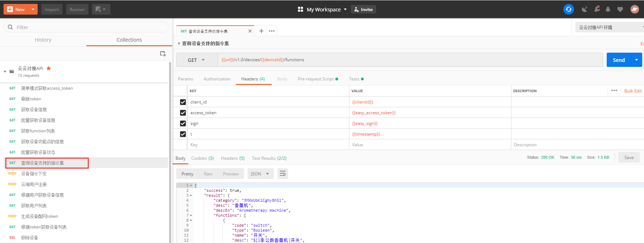The height and width of the screenshot is (243, 644).
Task: Click the Bulk Edit link
Action: (x=633, y=91)
